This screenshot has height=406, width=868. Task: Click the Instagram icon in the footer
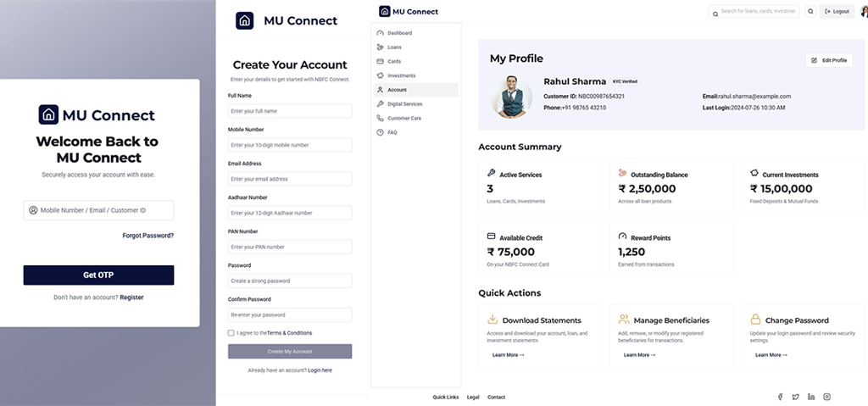827,397
